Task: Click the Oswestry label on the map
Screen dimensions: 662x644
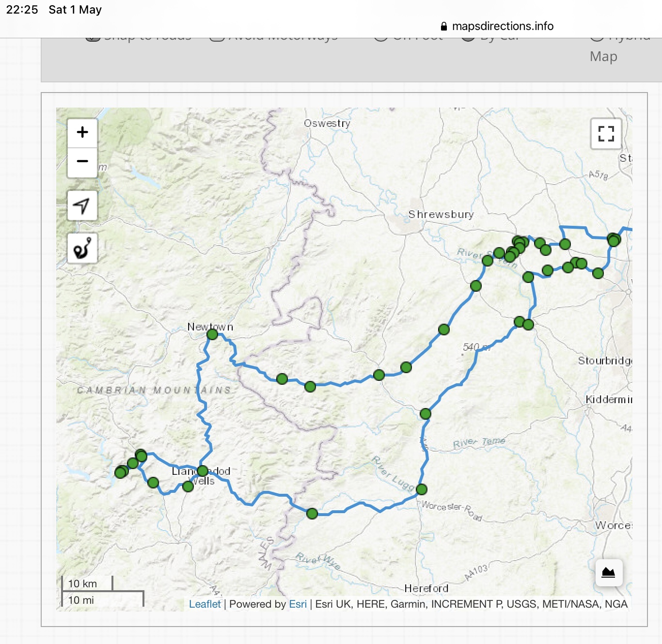Action: pos(327,124)
